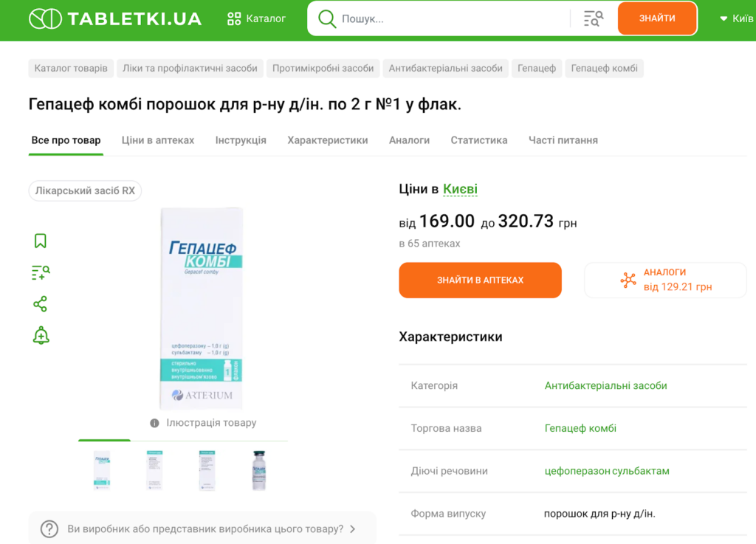Open the Ціни в аптеках tab
756x544 pixels.
pyautogui.click(x=158, y=140)
